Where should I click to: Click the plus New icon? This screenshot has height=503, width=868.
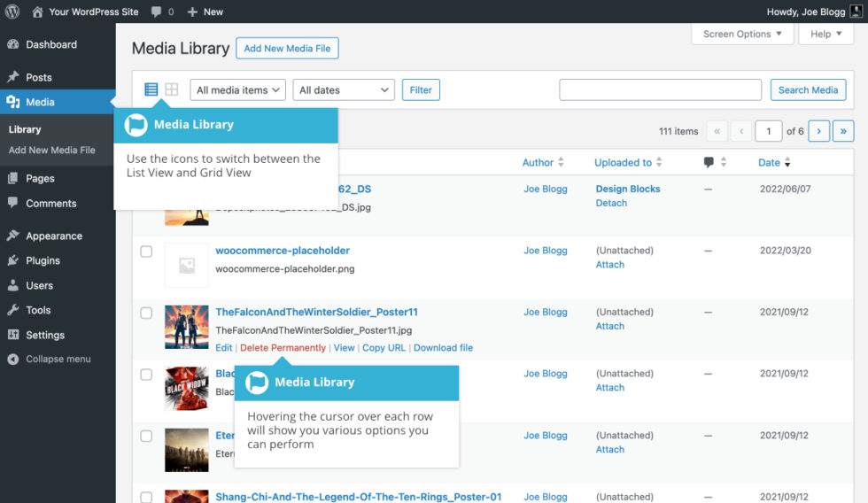pyautogui.click(x=192, y=12)
